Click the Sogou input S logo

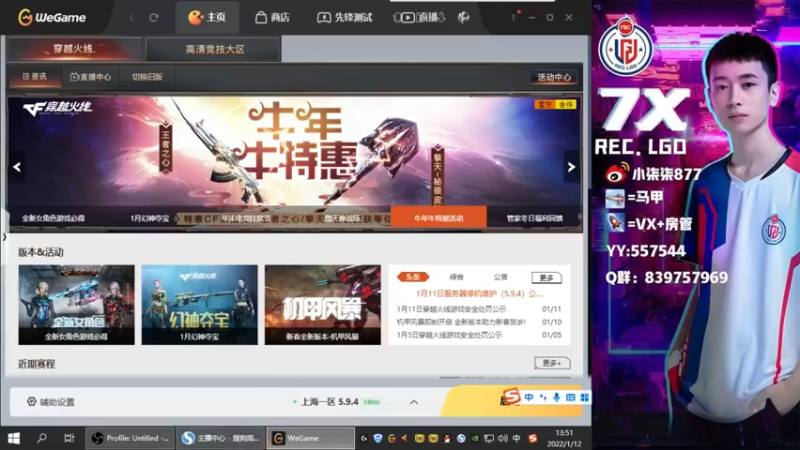pos(511,396)
